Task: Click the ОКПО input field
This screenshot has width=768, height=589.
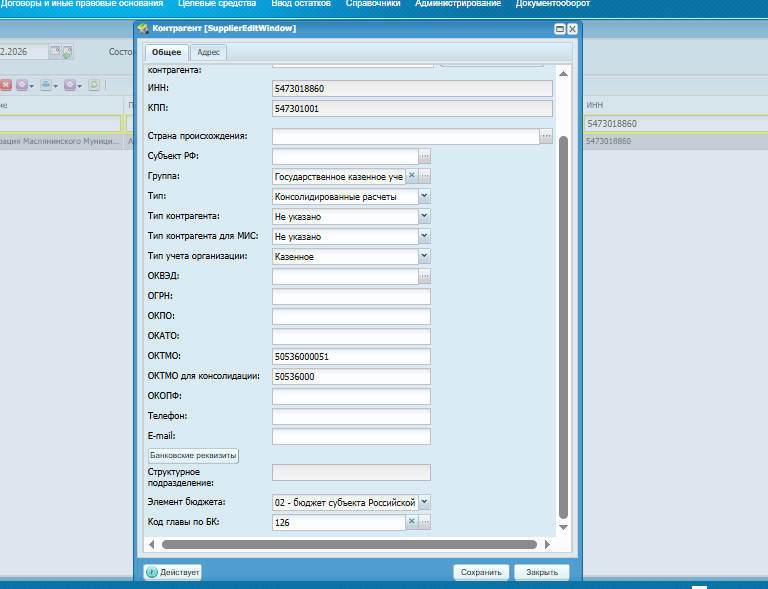Action: click(x=351, y=316)
